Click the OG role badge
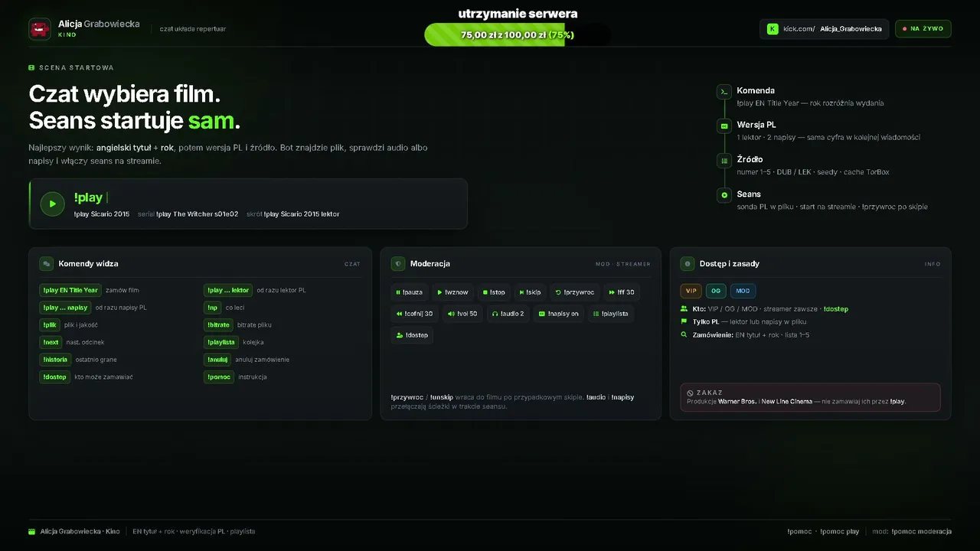 (x=716, y=291)
